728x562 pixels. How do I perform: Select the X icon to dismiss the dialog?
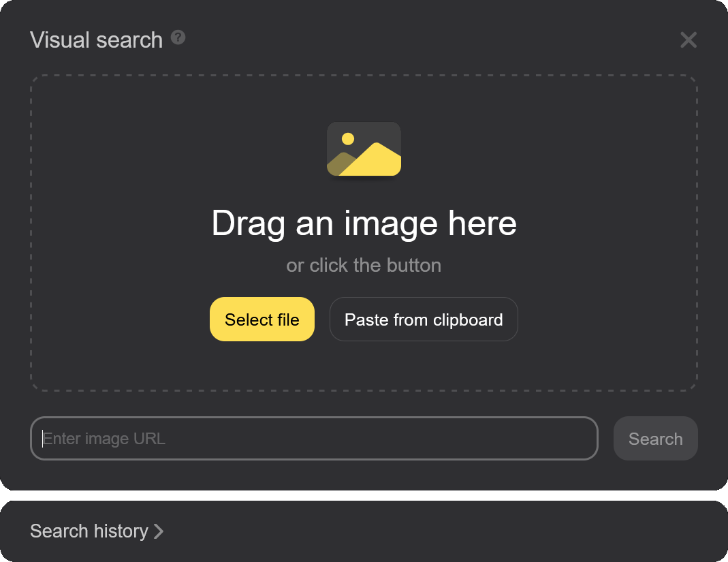pos(689,40)
